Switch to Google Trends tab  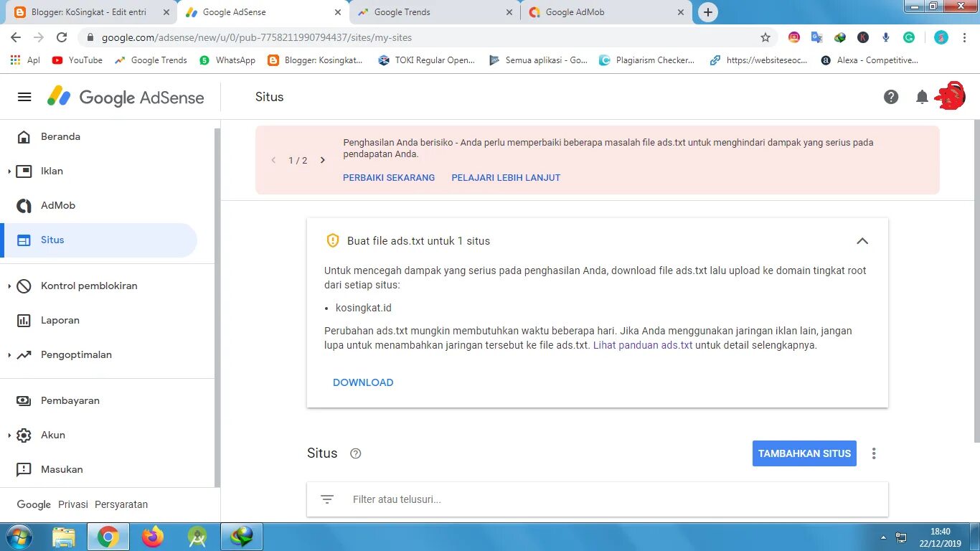[435, 12]
